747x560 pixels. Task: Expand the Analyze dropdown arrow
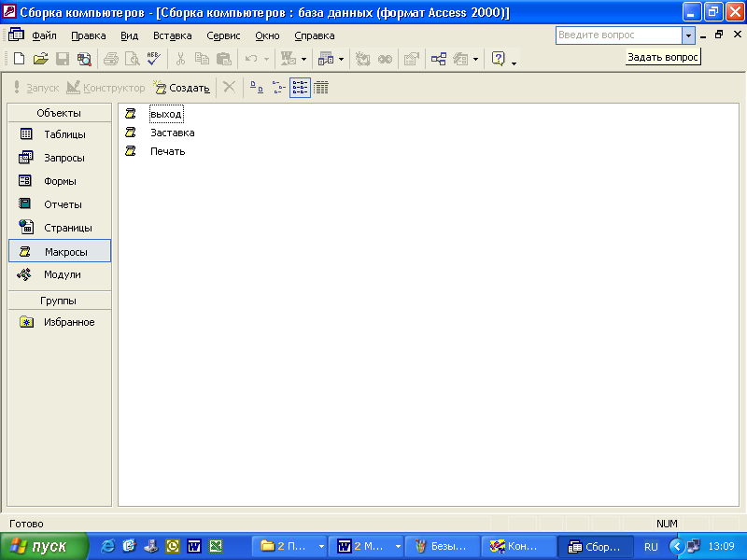pos(341,60)
